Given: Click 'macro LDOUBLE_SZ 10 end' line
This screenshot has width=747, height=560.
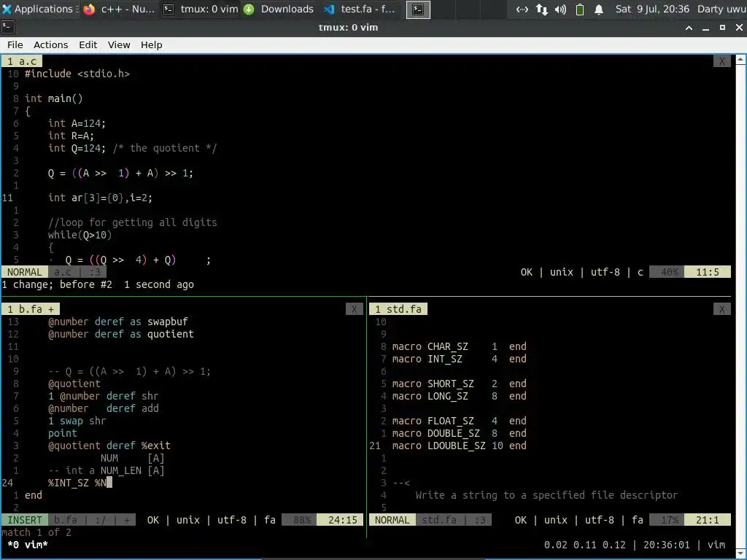Looking at the screenshot, I should [460, 446].
